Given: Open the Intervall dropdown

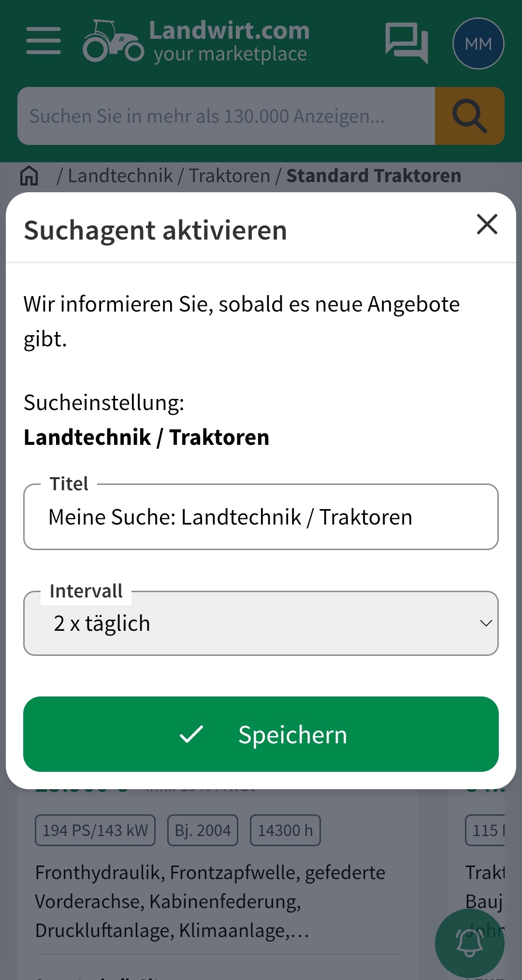Looking at the screenshot, I should click(x=261, y=623).
